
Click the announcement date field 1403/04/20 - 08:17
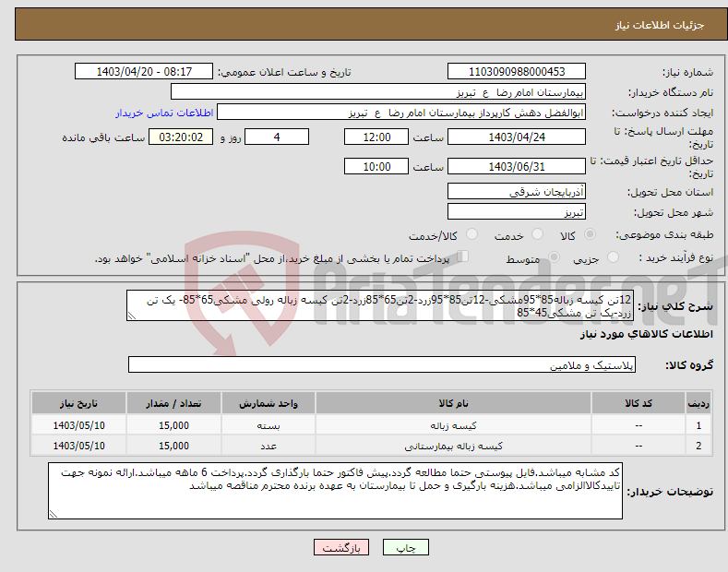[144, 72]
